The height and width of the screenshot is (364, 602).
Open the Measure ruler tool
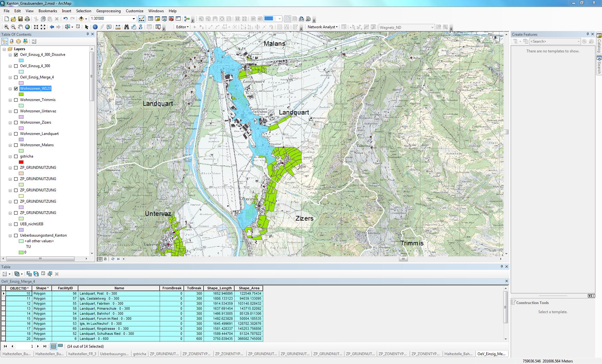118,27
